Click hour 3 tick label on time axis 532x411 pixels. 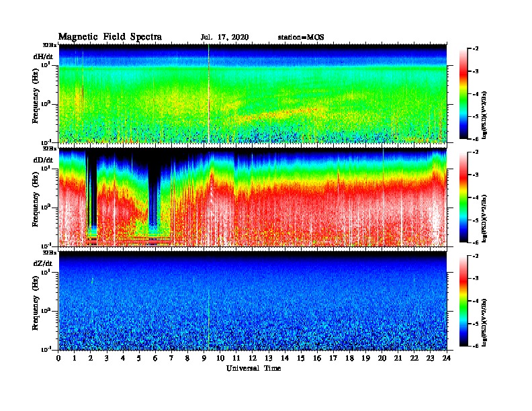pyautogui.click(x=107, y=358)
